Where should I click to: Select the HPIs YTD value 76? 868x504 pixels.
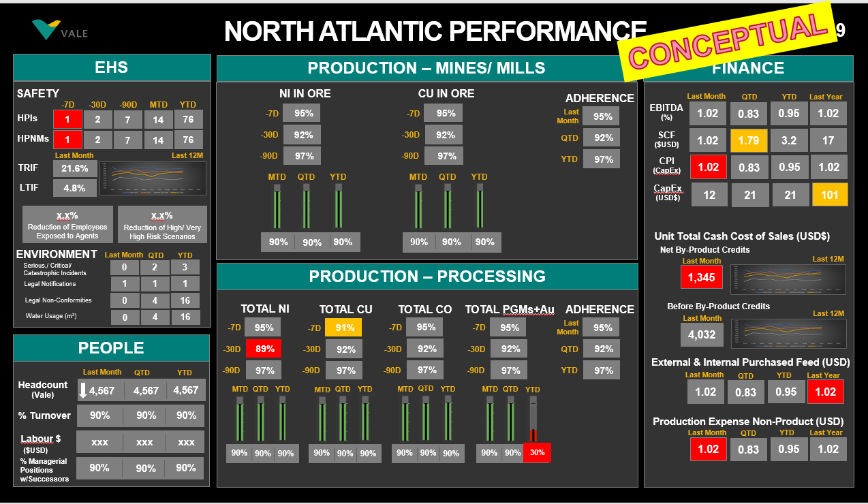[x=188, y=119]
